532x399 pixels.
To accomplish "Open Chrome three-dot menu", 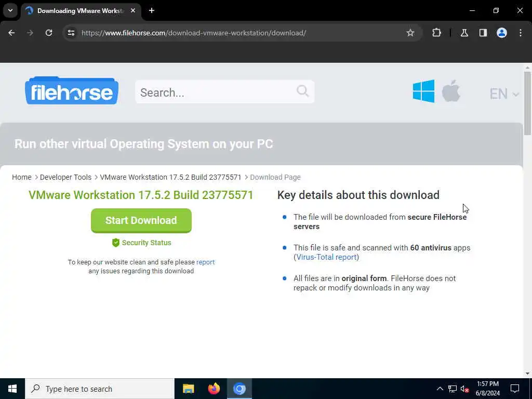I will 521,33.
